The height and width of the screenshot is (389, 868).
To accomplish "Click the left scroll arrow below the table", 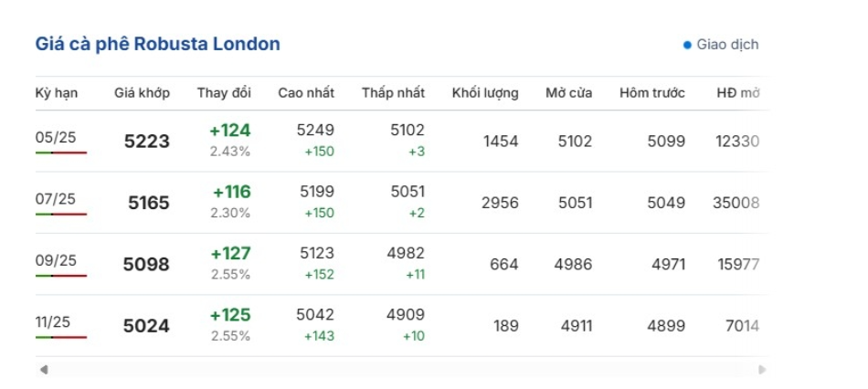I will 43,370.
